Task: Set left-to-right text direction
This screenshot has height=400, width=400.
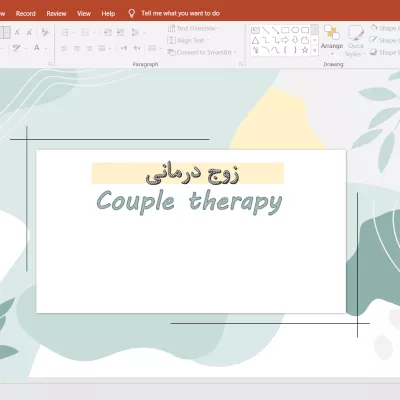Action: pos(124,49)
